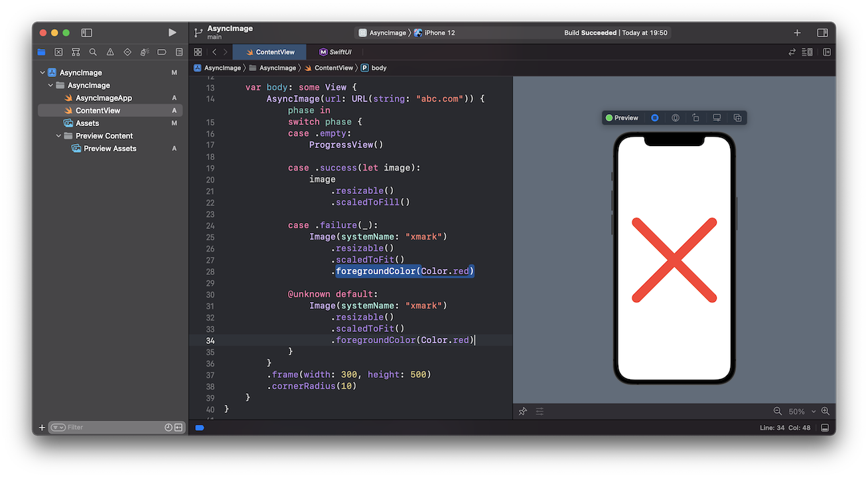Open the Source Control navigator

pyautogui.click(x=58, y=52)
